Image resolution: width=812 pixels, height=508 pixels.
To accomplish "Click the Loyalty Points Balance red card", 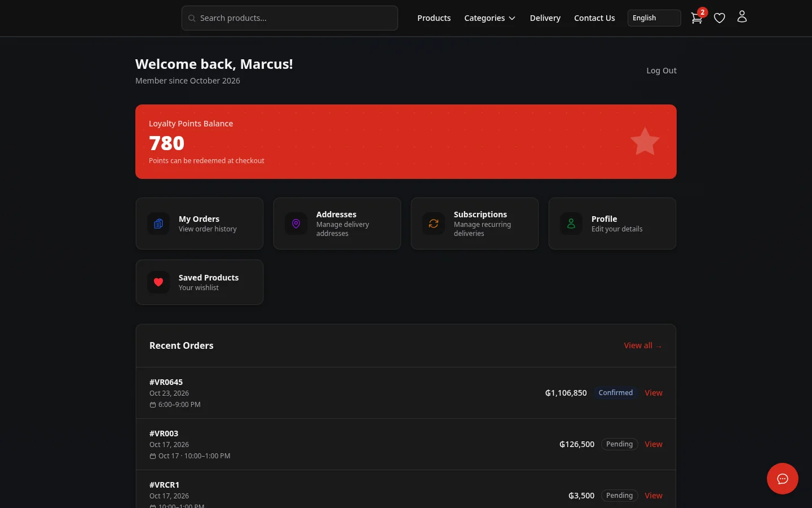I will click(x=406, y=142).
